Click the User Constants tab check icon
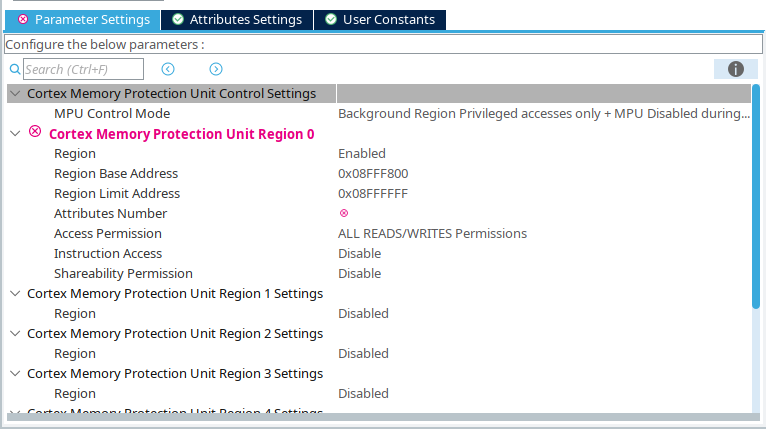 (331, 19)
